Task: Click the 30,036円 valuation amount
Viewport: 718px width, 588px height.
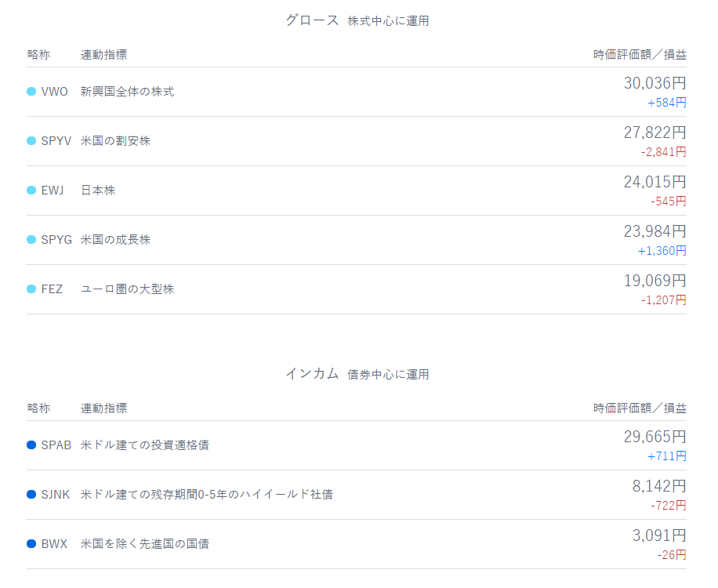Action: click(655, 83)
